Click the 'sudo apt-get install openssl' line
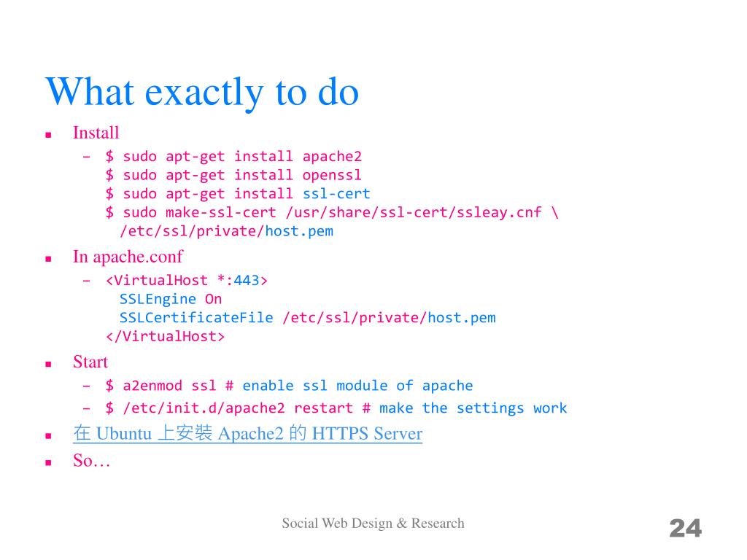Screen dimensions: 747x560 pos(233,175)
